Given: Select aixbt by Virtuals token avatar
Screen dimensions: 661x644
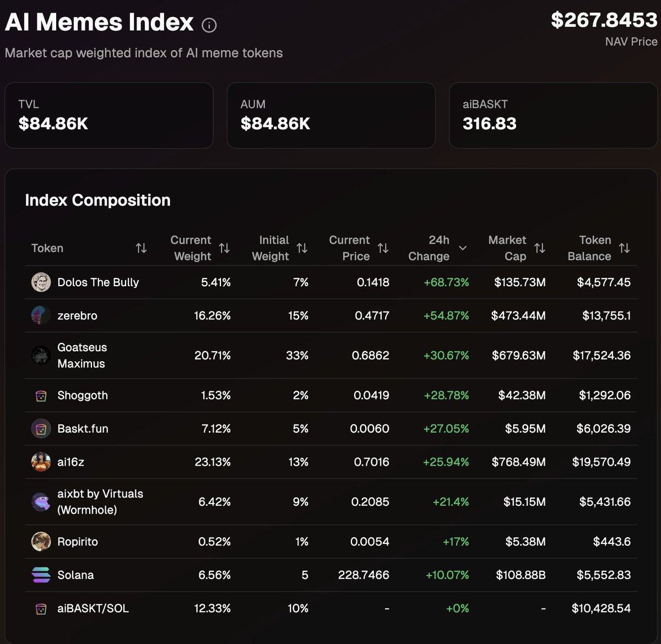Looking at the screenshot, I should pos(41,501).
